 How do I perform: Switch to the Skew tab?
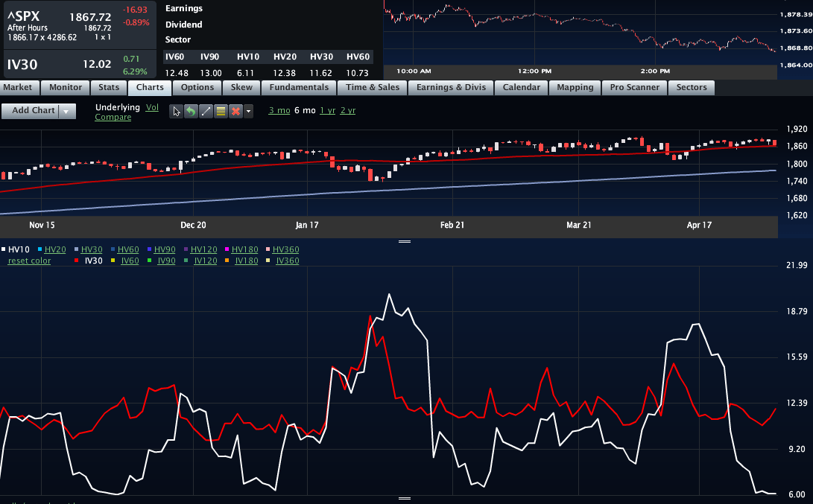(x=241, y=87)
